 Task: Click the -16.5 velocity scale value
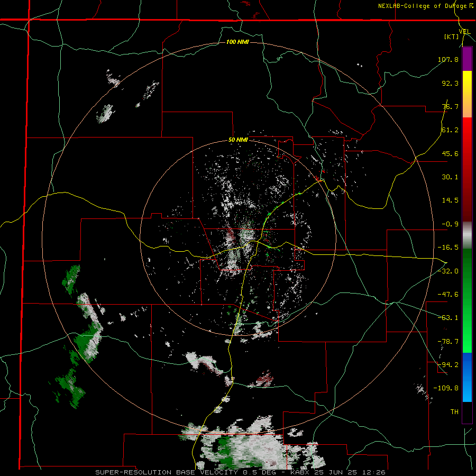(x=448, y=248)
